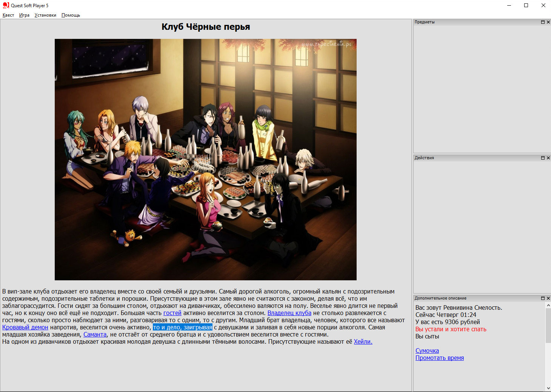The image size is (551, 392).
Task: Click scroll-down arrow in description panel
Action: pyautogui.click(x=548, y=388)
